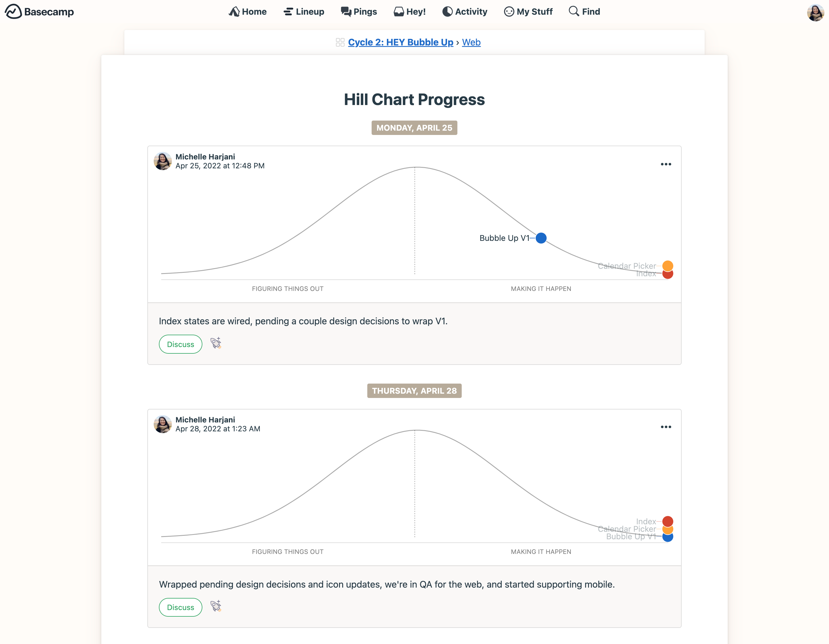
Task: Add a boost to April 28 update
Action: click(x=216, y=606)
